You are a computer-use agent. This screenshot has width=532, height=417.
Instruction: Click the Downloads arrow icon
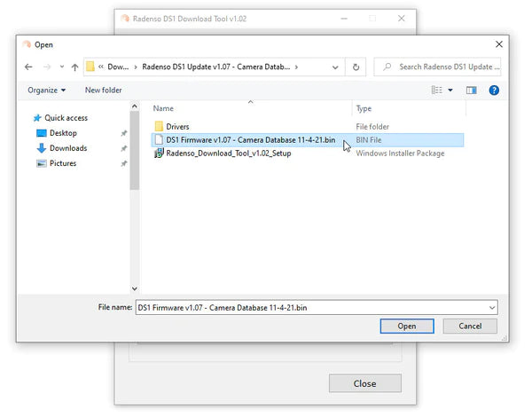tap(42, 148)
